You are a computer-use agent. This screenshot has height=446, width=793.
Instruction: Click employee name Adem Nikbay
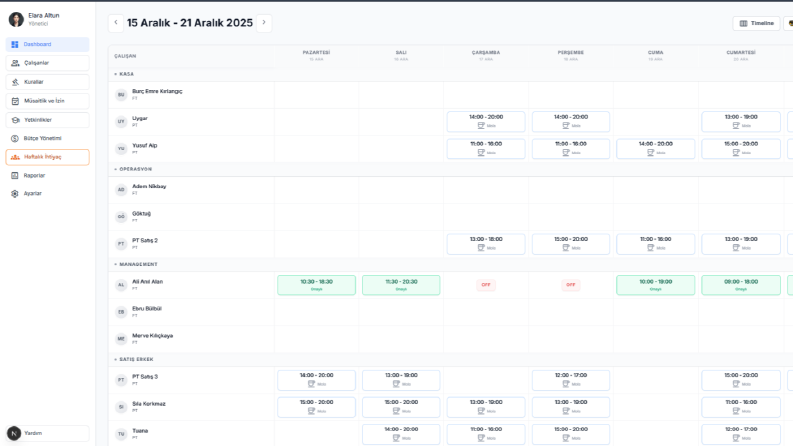coord(149,187)
